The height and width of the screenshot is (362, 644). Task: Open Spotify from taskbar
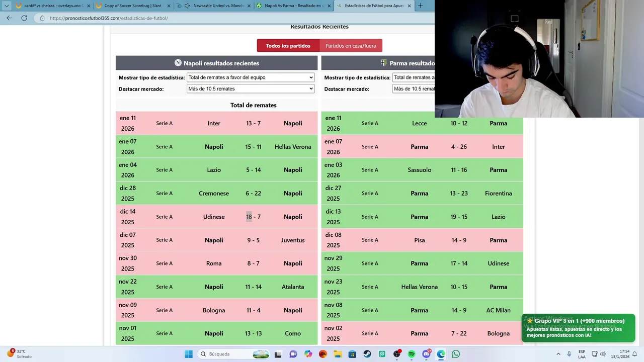click(x=412, y=354)
